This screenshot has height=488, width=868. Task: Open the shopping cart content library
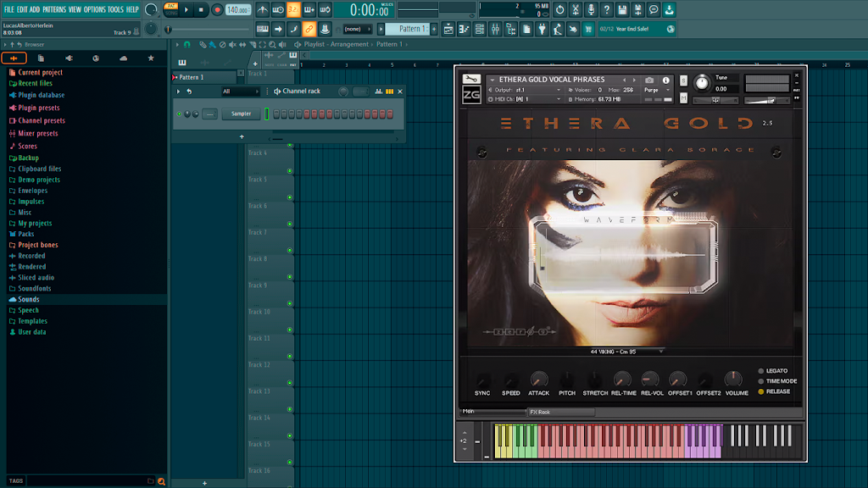click(588, 29)
